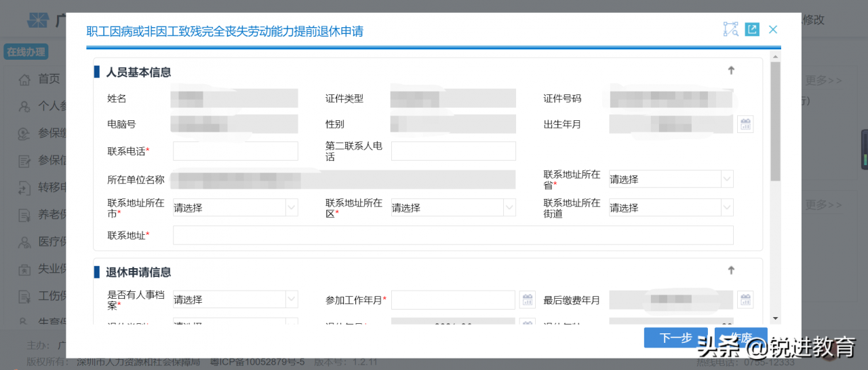Open dialog in new window icon
This screenshot has width=868, height=370.
click(752, 29)
